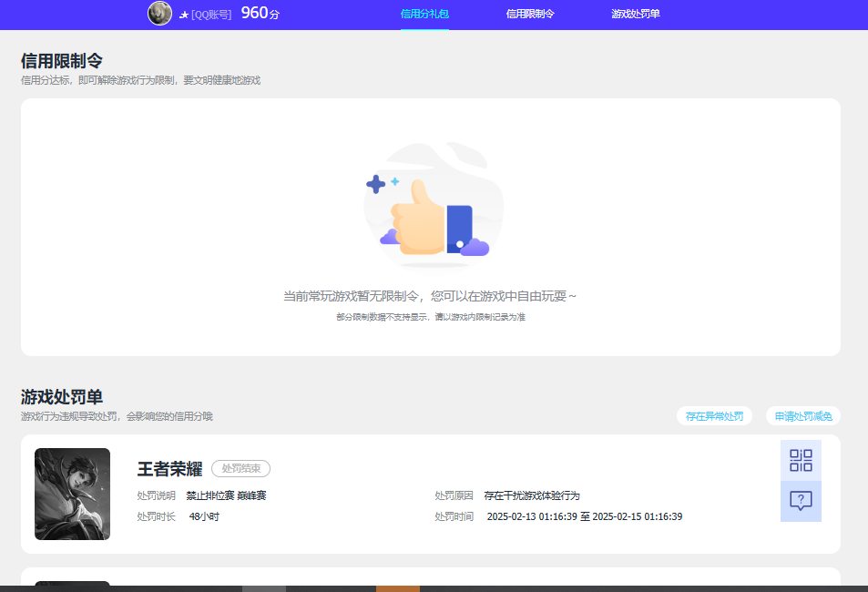The height and width of the screenshot is (592, 868).
Task: Click the 申请处罚减免 button
Action: point(803,416)
